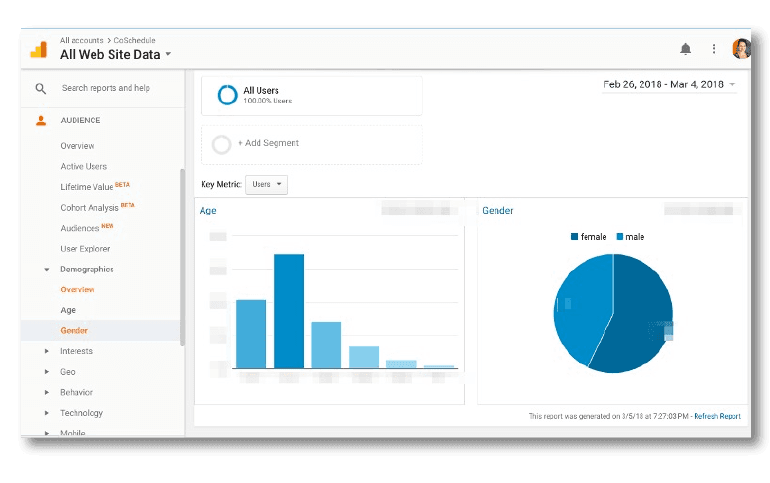
Task: Click the search magnifier icon
Action: pyautogui.click(x=41, y=88)
